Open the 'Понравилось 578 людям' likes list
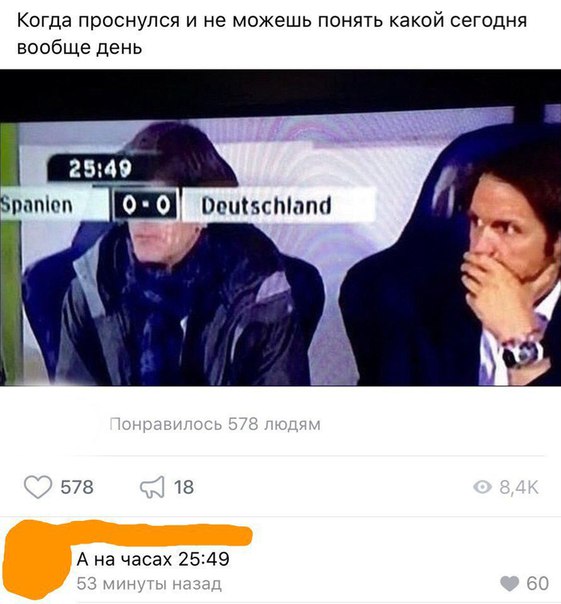This screenshot has width=561, height=604. click(x=215, y=424)
